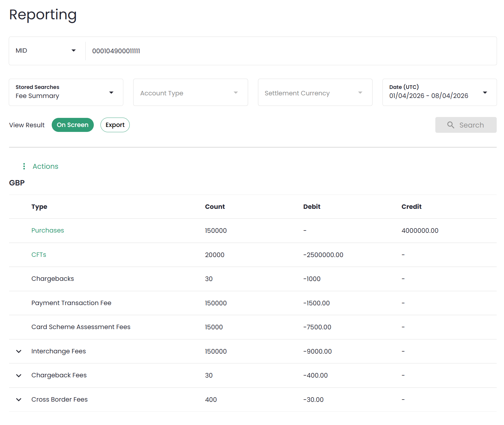Select On Screen view result option

tap(72, 125)
